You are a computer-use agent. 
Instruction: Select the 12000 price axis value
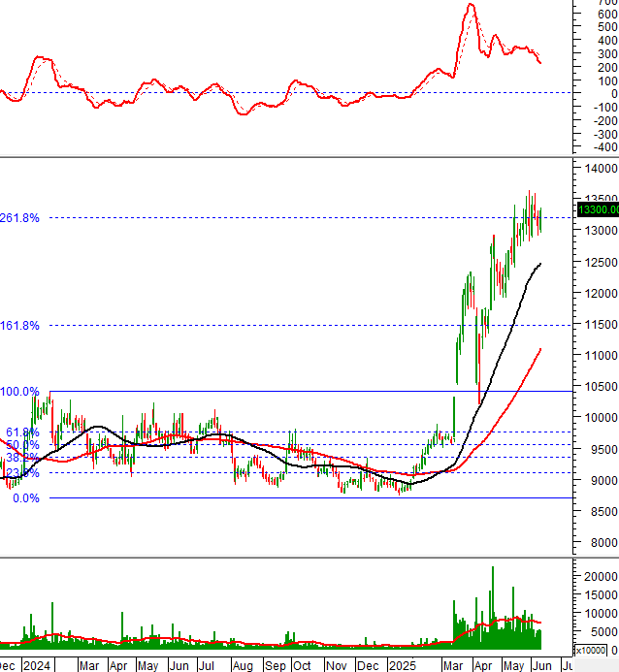602,294
